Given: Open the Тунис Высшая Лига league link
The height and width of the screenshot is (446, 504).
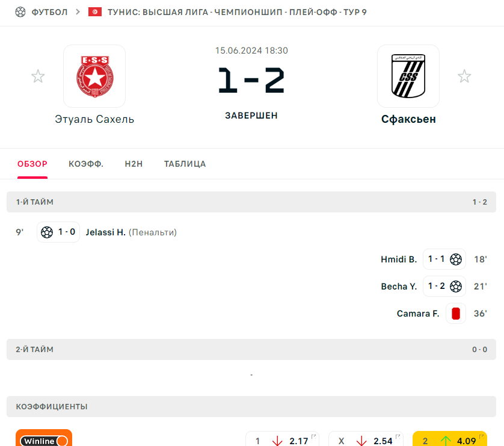Looking at the screenshot, I should (237, 12).
